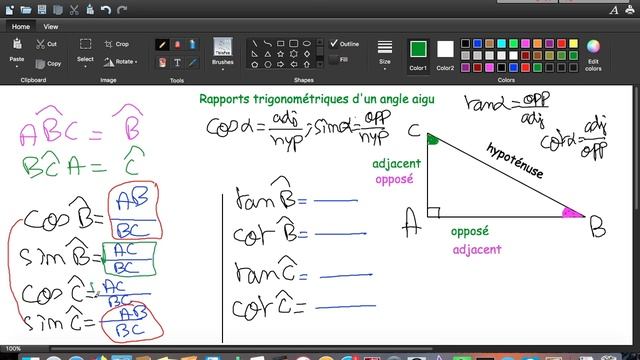Viewport: 640px width, 360px height.
Task: Pick the cyan palette color
Action: pos(502,43)
